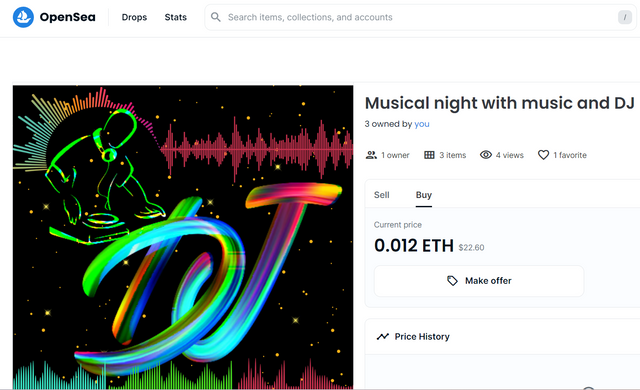The width and height of the screenshot is (640, 390).
Task: Click the "you" owner link
Action: pyautogui.click(x=422, y=124)
